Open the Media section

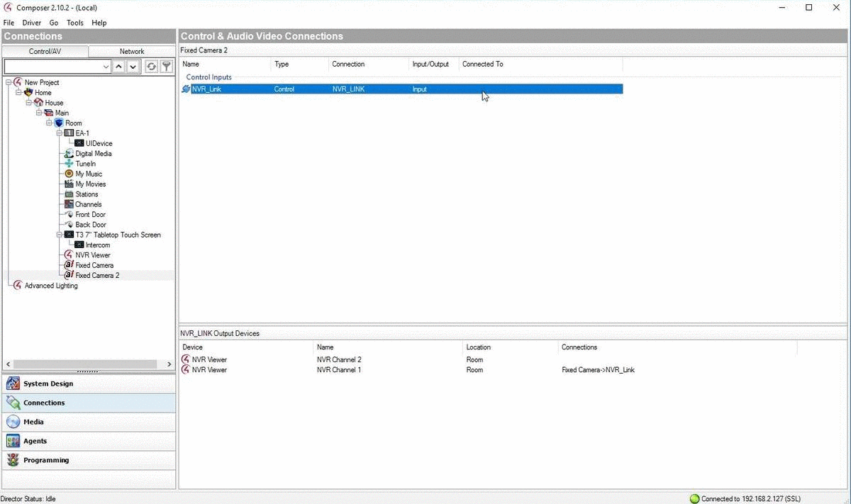(x=33, y=422)
